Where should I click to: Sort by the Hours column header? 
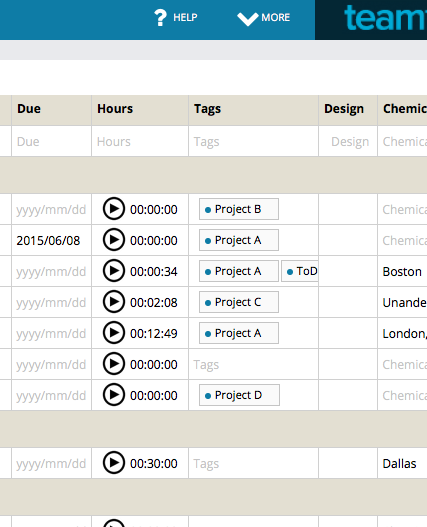click(115, 109)
